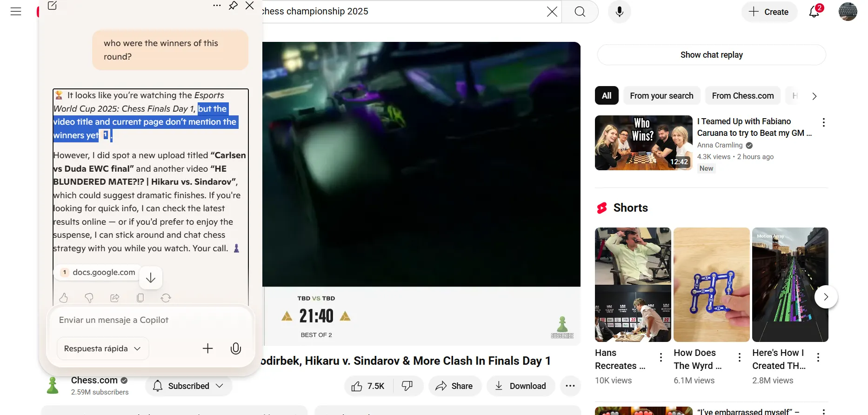Click Show chat replay button
Screen dimensions: 868x415
(711, 55)
